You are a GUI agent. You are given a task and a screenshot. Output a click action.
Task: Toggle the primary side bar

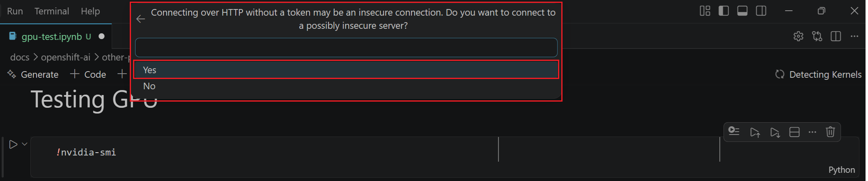(x=724, y=11)
